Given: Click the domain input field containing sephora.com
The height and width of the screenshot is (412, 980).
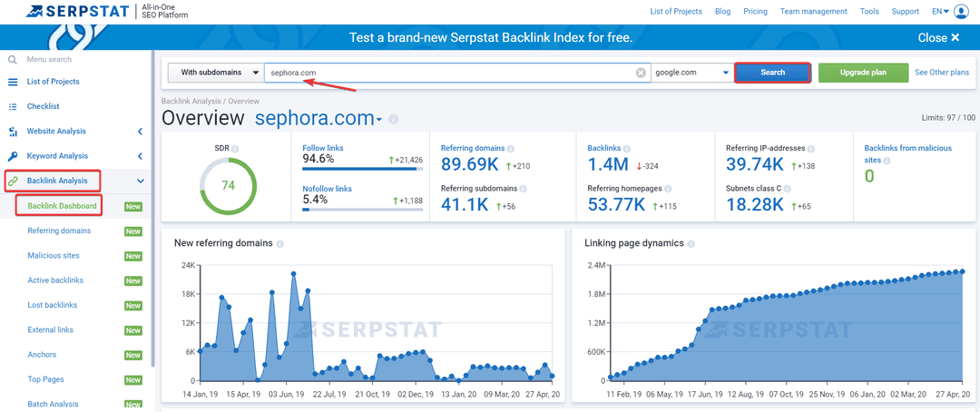Looking at the screenshot, I should [457, 73].
